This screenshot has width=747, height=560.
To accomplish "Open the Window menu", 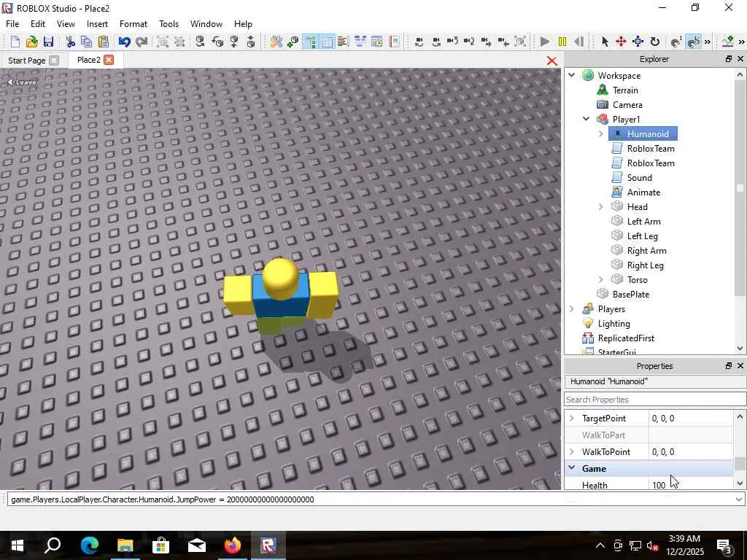I will click(206, 24).
